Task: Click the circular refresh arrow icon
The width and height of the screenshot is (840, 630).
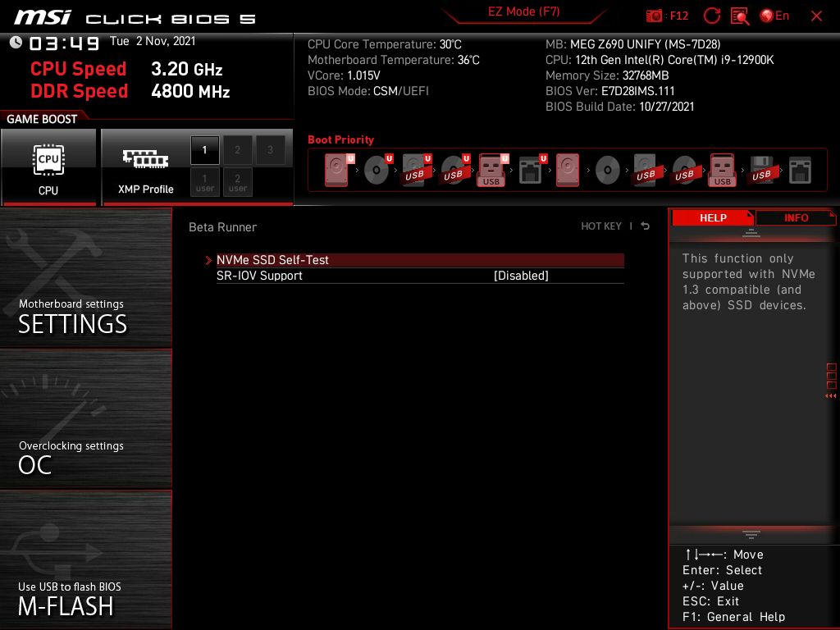Action: click(711, 16)
